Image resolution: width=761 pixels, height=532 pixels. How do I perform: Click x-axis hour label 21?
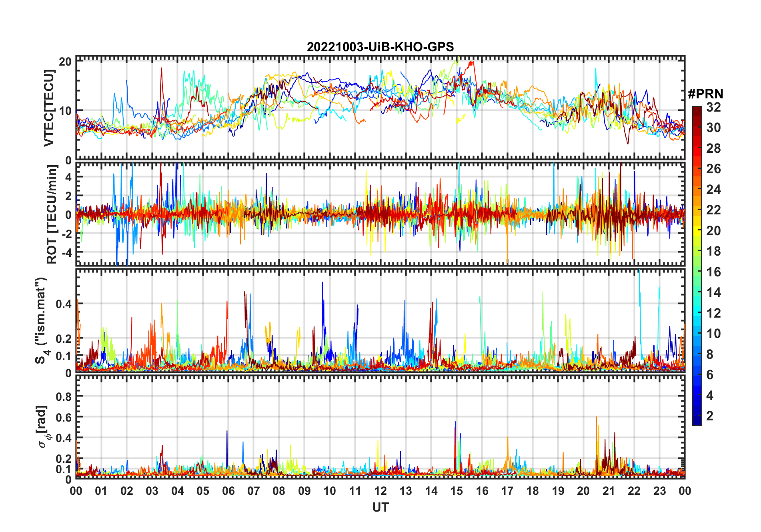click(609, 491)
